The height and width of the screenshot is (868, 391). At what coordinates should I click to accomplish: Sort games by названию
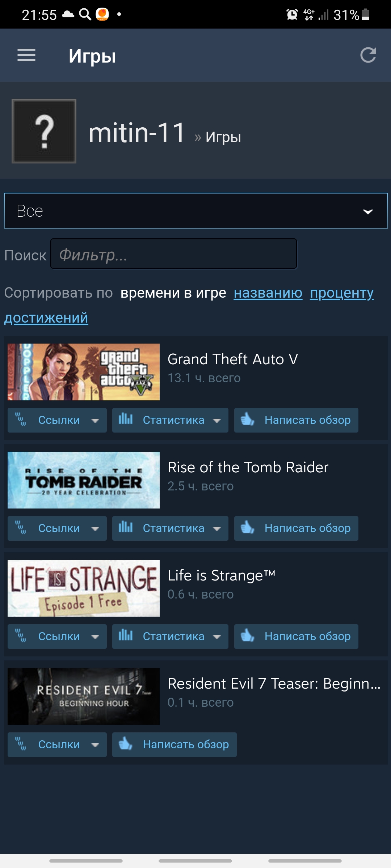tap(268, 293)
